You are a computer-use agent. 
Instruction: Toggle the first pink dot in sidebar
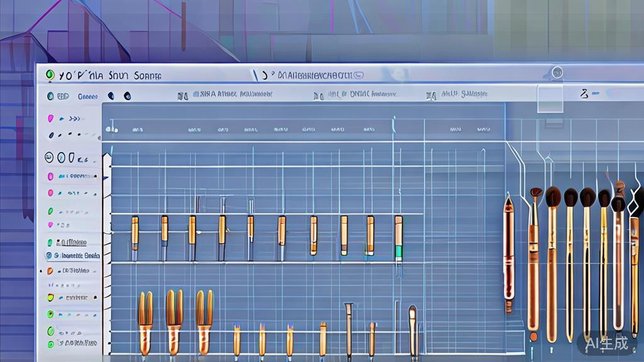point(50,118)
